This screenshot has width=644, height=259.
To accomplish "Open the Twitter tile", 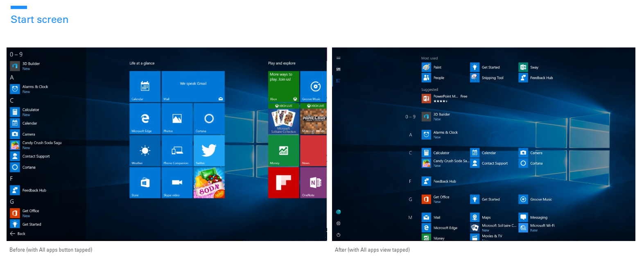I will [x=209, y=151].
